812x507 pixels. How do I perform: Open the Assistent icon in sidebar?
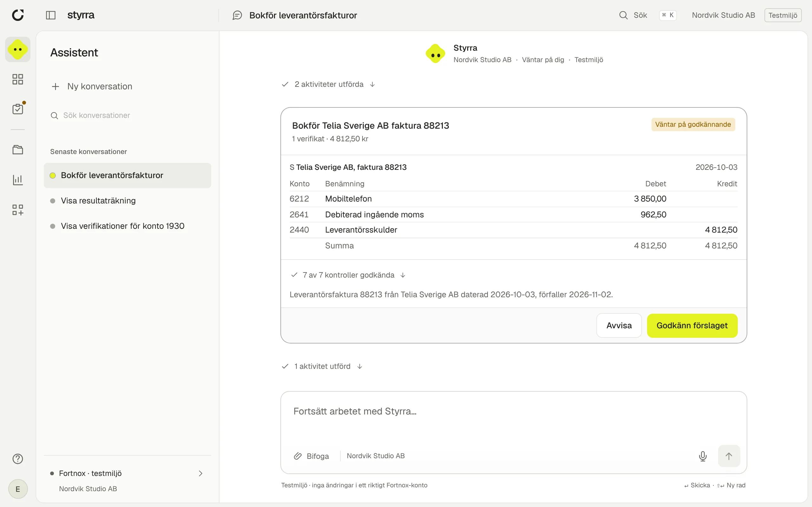click(18, 50)
